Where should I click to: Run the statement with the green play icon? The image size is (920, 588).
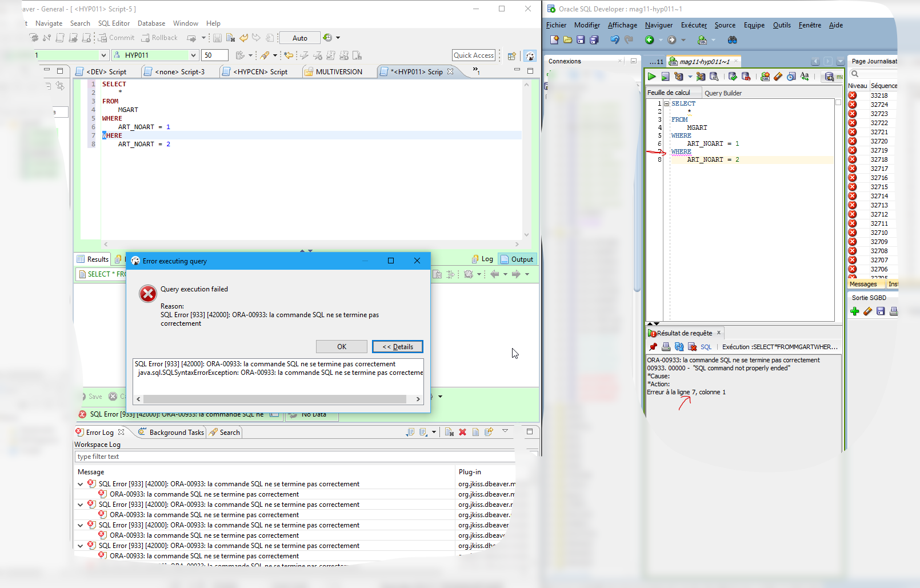click(651, 76)
